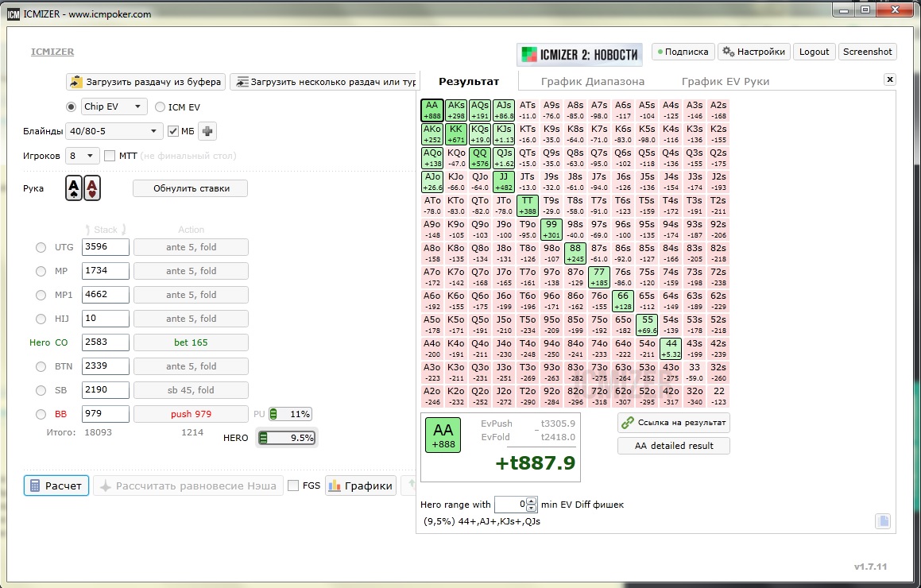The height and width of the screenshot is (588, 921).
Task: Switch to the Результат tab
Action: coord(469,81)
